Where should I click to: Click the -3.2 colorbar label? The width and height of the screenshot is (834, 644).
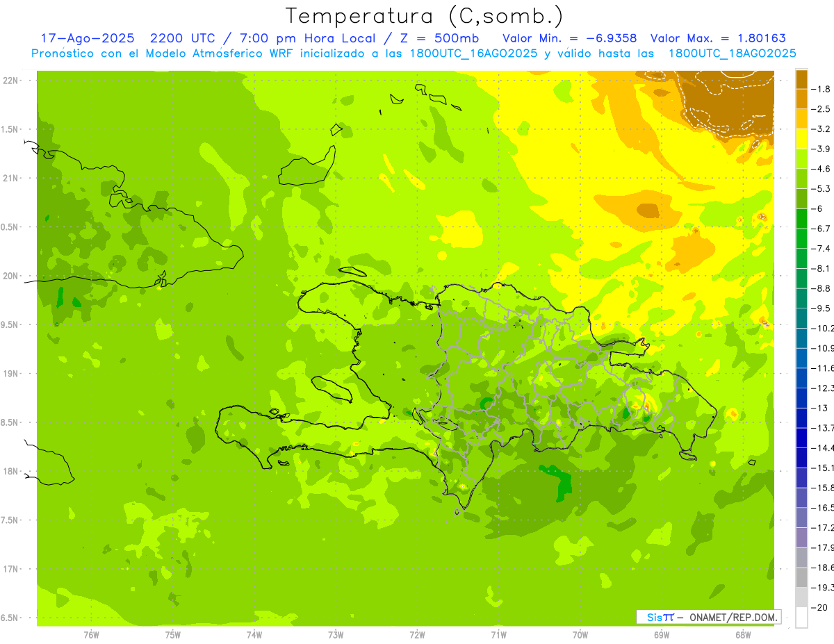tap(821, 129)
